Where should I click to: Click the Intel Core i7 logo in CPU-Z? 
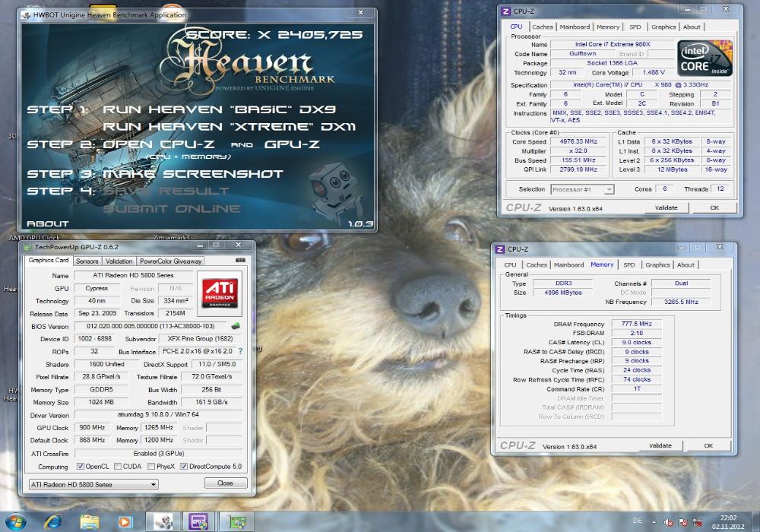coord(705,59)
